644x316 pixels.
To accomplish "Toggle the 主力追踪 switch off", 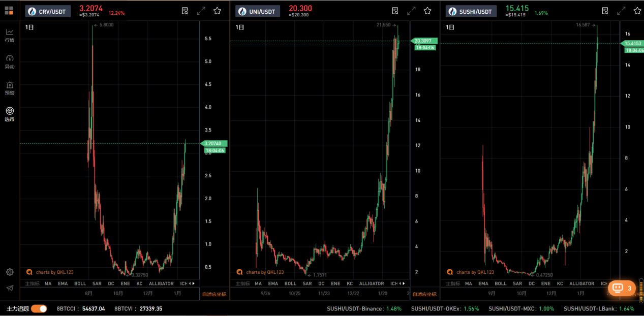I will [39, 308].
